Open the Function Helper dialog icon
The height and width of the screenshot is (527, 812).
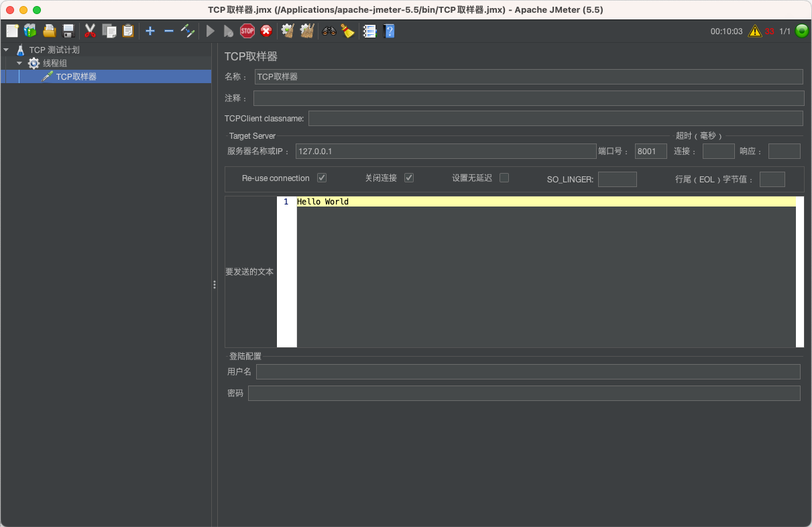coord(369,31)
